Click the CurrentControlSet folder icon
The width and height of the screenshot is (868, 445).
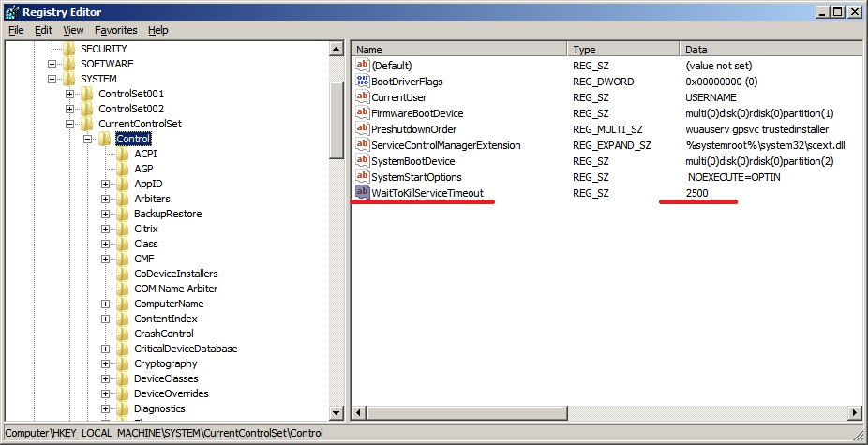coord(86,124)
